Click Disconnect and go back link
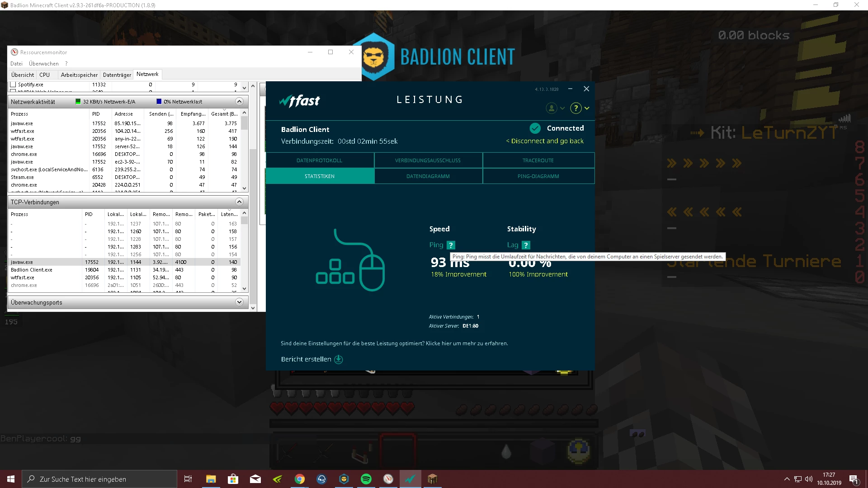Image resolution: width=868 pixels, height=488 pixels. [x=545, y=141]
